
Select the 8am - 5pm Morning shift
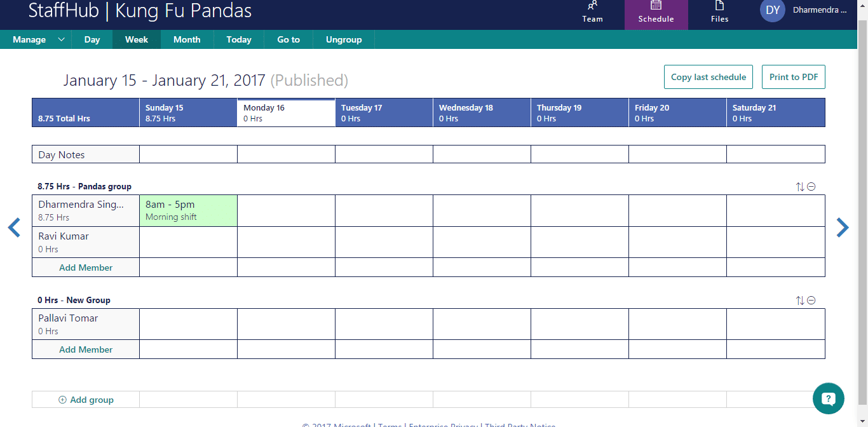pyautogui.click(x=188, y=210)
